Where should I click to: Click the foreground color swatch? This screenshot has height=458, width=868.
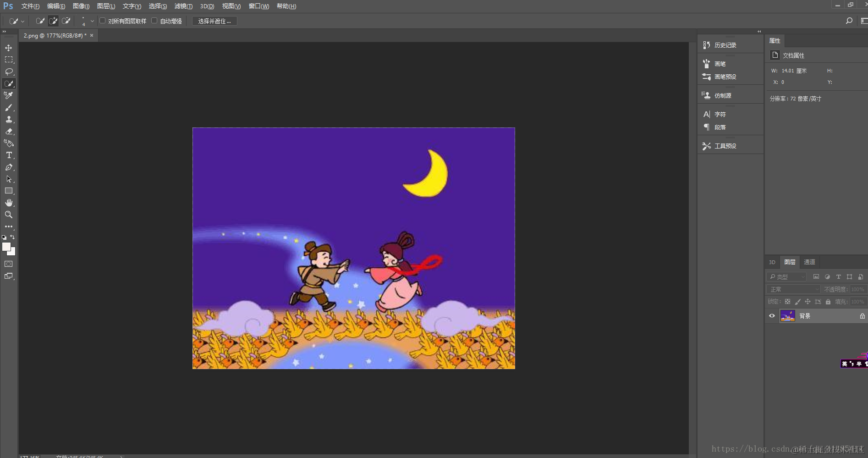(x=6, y=247)
